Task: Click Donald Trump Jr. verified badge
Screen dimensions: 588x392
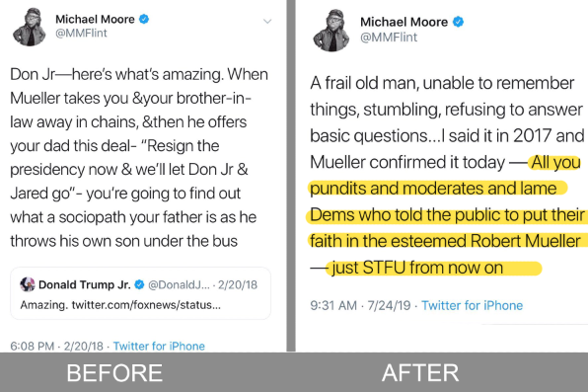Action: 139,284
